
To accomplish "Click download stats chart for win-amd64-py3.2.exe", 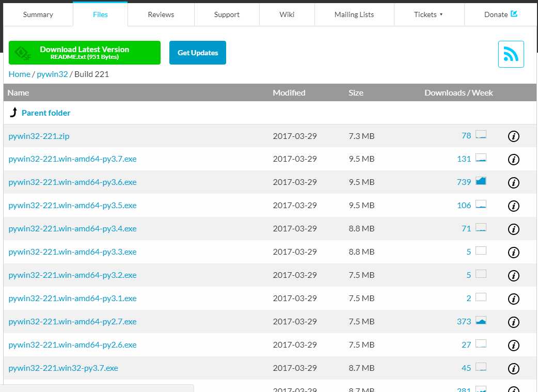I will [481, 274].
